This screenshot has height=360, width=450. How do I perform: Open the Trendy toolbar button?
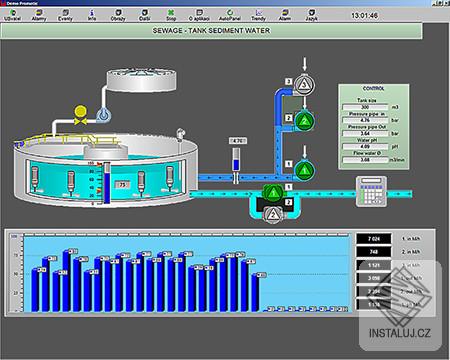(x=258, y=15)
